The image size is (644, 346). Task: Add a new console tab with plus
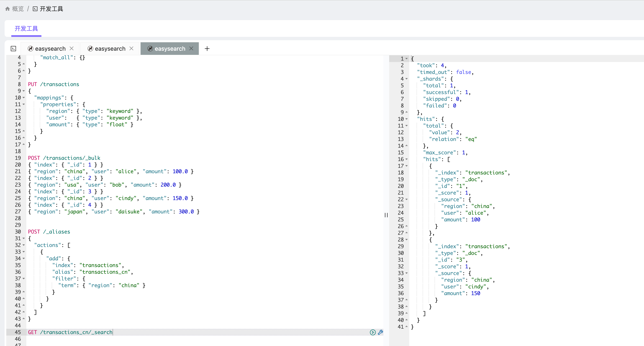[x=207, y=49]
